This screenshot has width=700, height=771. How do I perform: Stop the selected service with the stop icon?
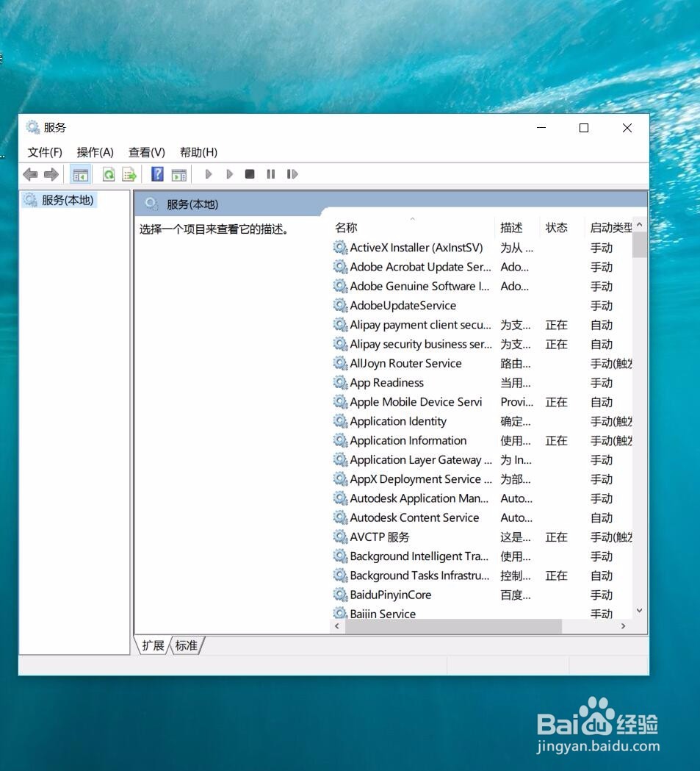tap(249, 173)
